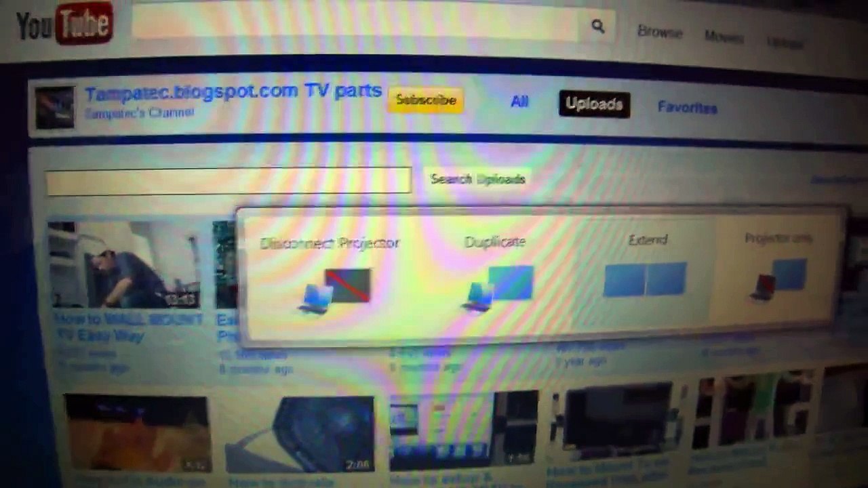868x488 pixels.
Task: Click the channel uploads search field
Action: [229, 181]
